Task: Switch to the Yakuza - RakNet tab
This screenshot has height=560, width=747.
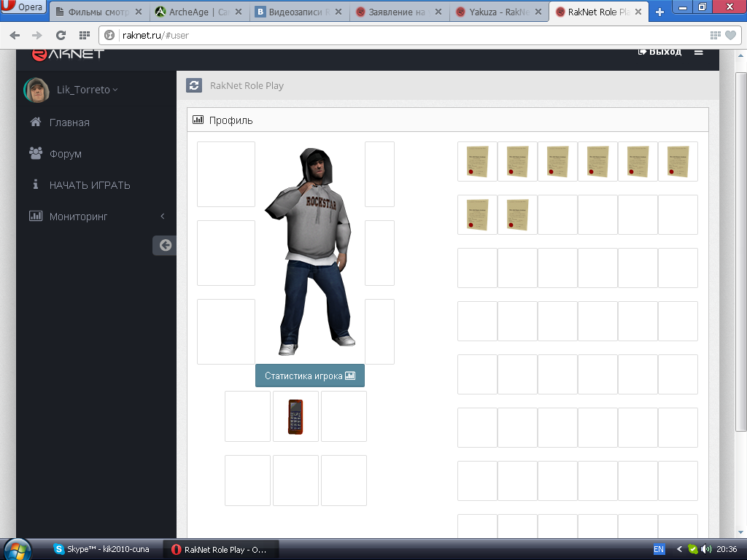Action: click(499, 12)
